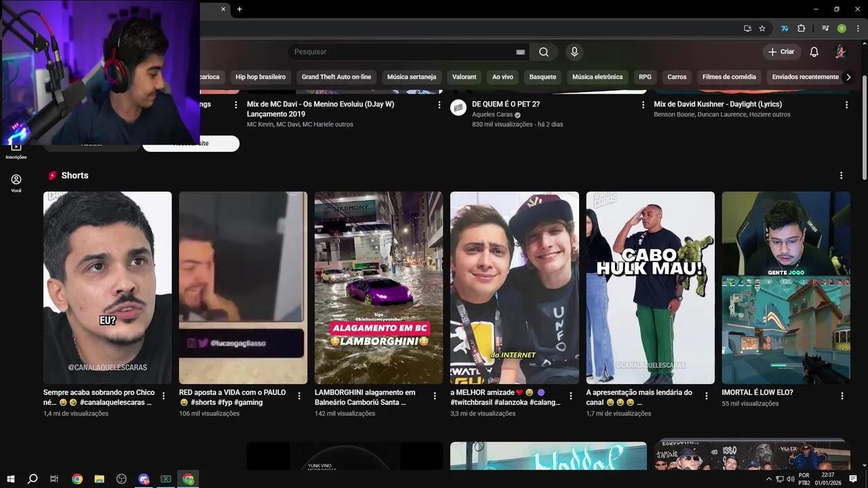Screen dimensions: 868x488
Task: Play the Sempre acaba sobrando short thumbnail
Action: [107, 287]
